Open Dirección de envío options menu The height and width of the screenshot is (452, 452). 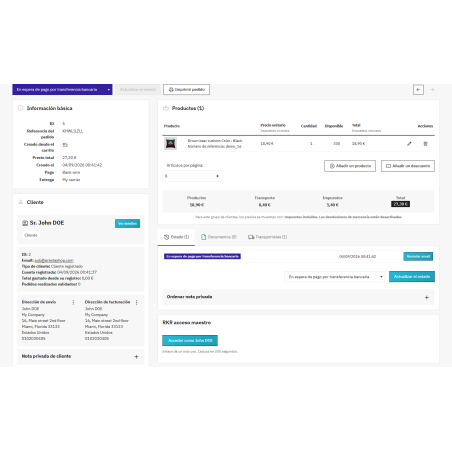tap(73, 302)
